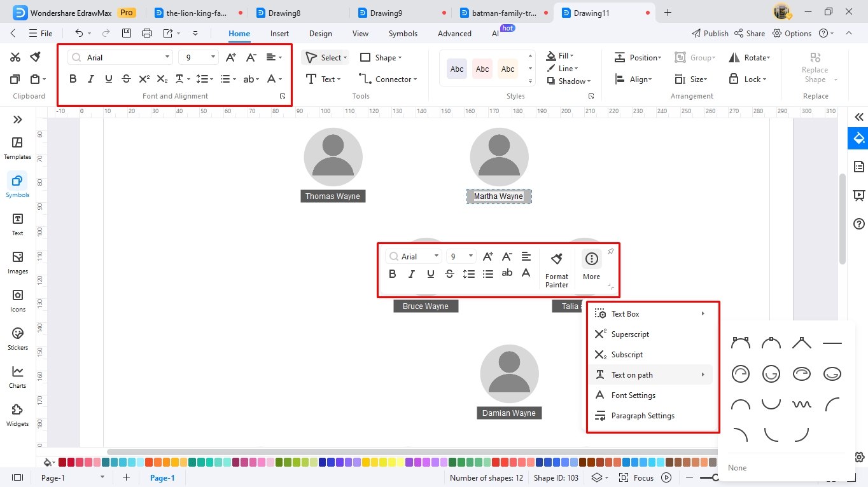This screenshot has width=868, height=487.
Task: Click the Print icon in quick toolbar
Action: (x=147, y=33)
